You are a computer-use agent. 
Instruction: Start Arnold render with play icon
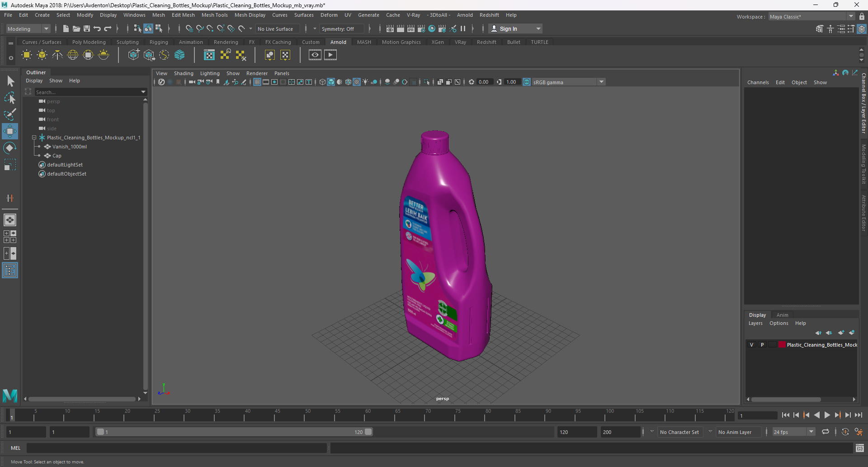point(330,55)
